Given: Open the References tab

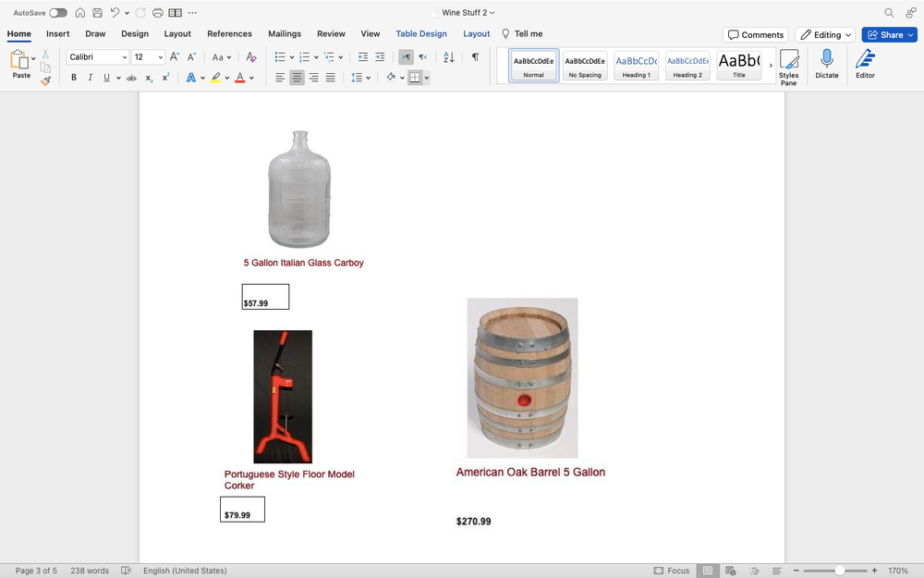Looking at the screenshot, I should pyautogui.click(x=229, y=34).
